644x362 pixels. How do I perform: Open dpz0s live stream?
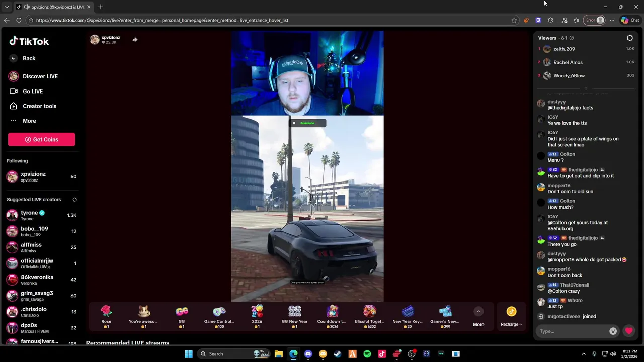tap(41, 328)
